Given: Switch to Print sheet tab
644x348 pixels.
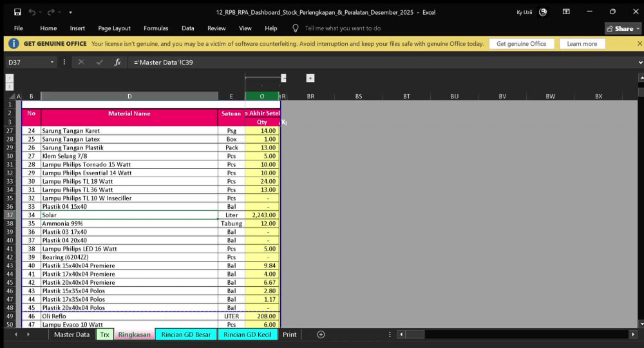Looking at the screenshot, I should [x=290, y=334].
